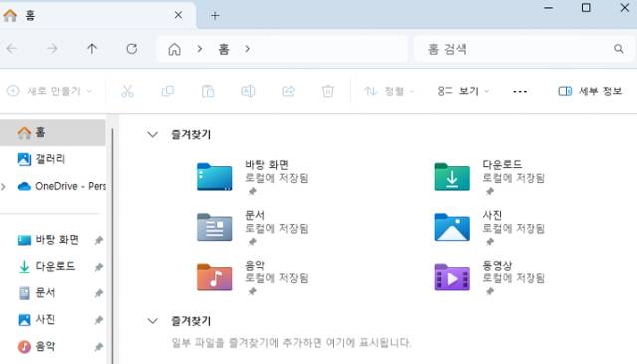Viewport: 637px width, 364px height.
Task: Refresh the current folder view
Action: (132, 49)
